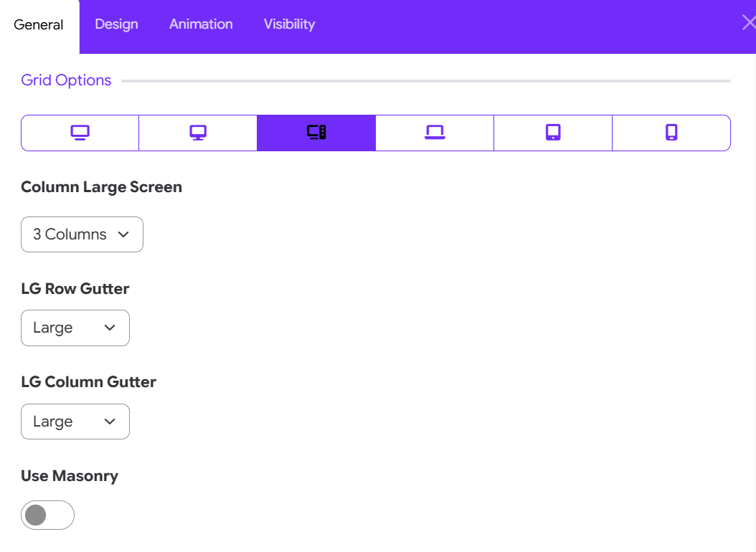This screenshot has width=756, height=552.
Task: Click the LG Column Gutter label
Action: (x=89, y=382)
